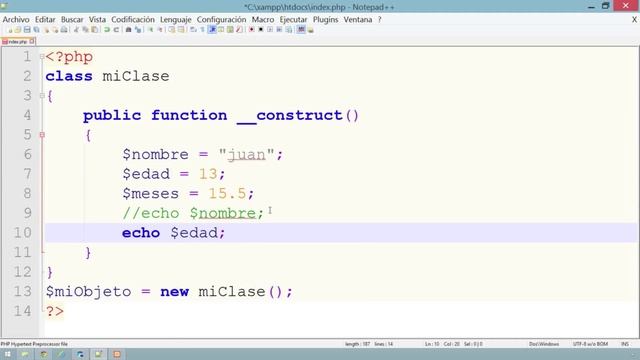Click the highlighted plugin icon near the toolbar's end
Image resolution: width=640 pixels, height=360 pixels.
pyautogui.click(x=301, y=30)
